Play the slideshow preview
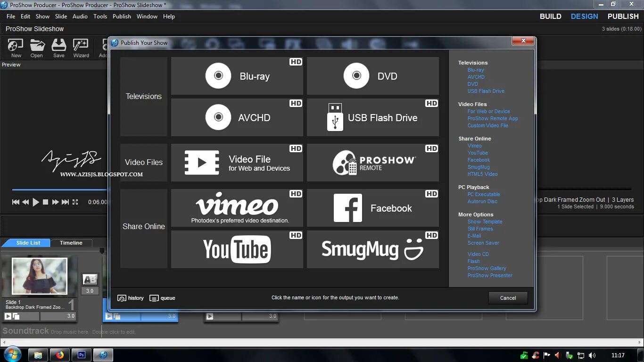644x362 pixels. pyautogui.click(x=36, y=202)
